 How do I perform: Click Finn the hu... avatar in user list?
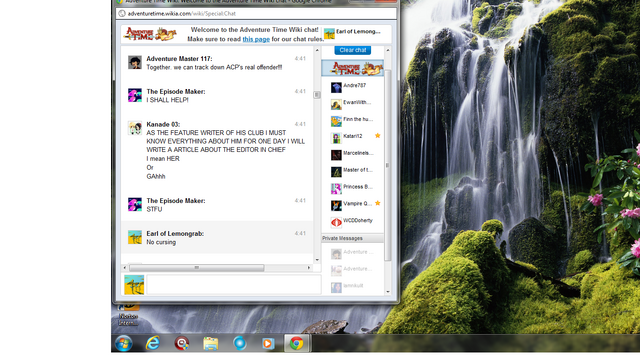pos(336,121)
